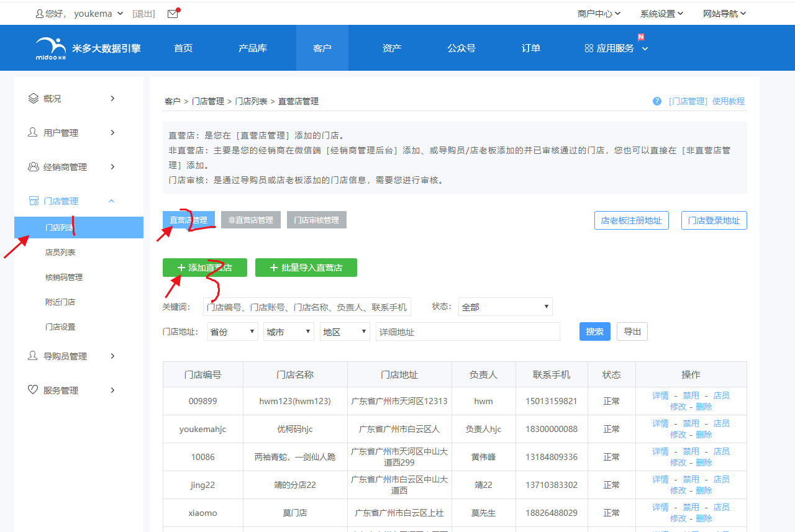Click the 经销商管理 group icon
This screenshot has width=795, height=532.
click(x=34, y=167)
